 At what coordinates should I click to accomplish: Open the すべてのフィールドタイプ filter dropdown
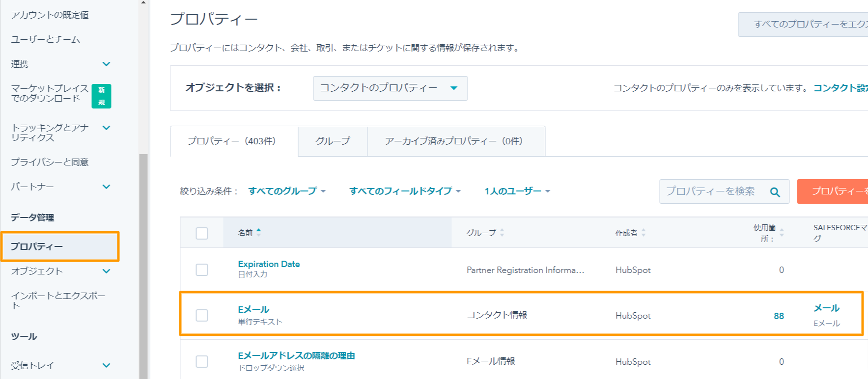click(405, 191)
